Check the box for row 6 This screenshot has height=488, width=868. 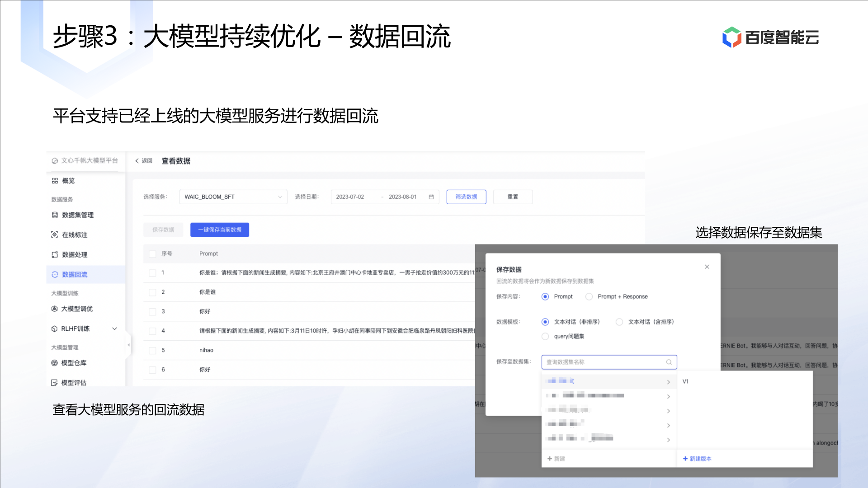tap(152, 370)
